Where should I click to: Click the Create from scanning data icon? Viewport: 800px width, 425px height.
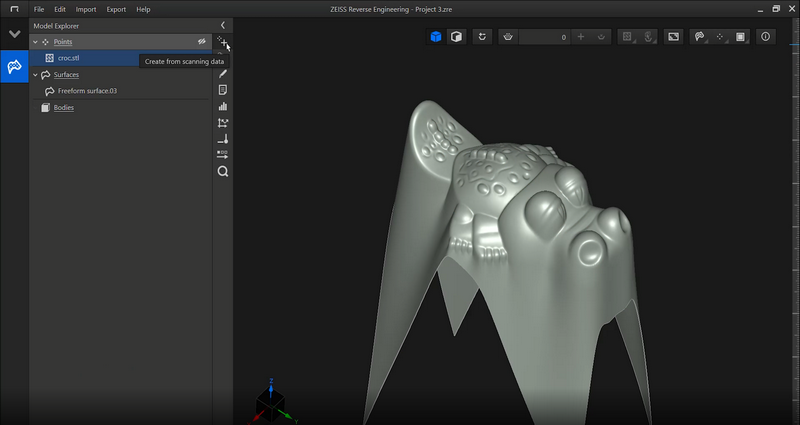(x=222, y=42)
